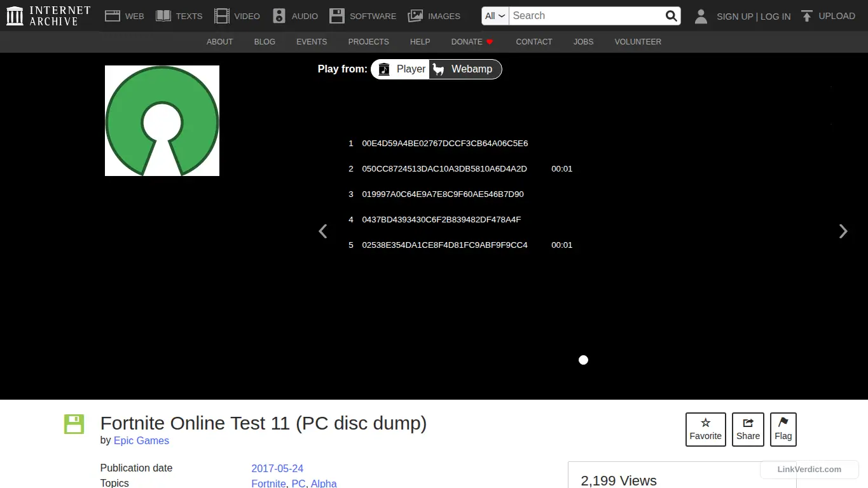Focus the Search input field
The image size is (868, 488).
(x=587, y=16)
